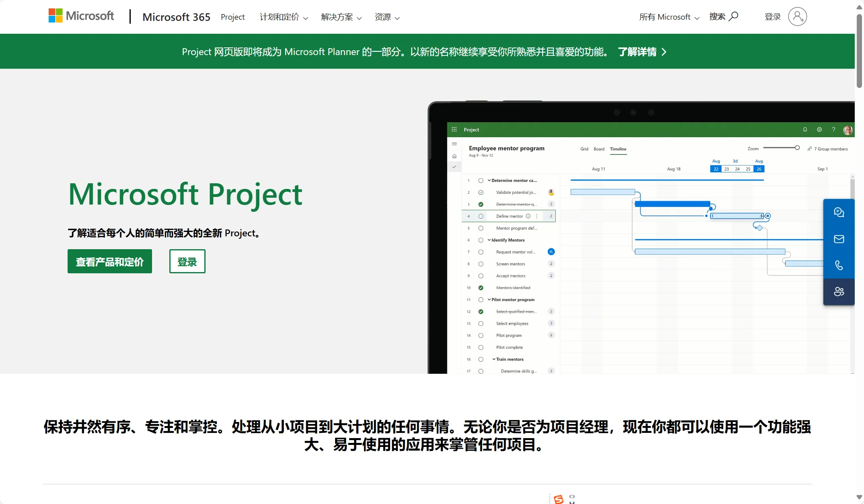Expand 计划和定价 dropdown menu
The width and height of the screenshot is (864, 504).
[283, 17]
